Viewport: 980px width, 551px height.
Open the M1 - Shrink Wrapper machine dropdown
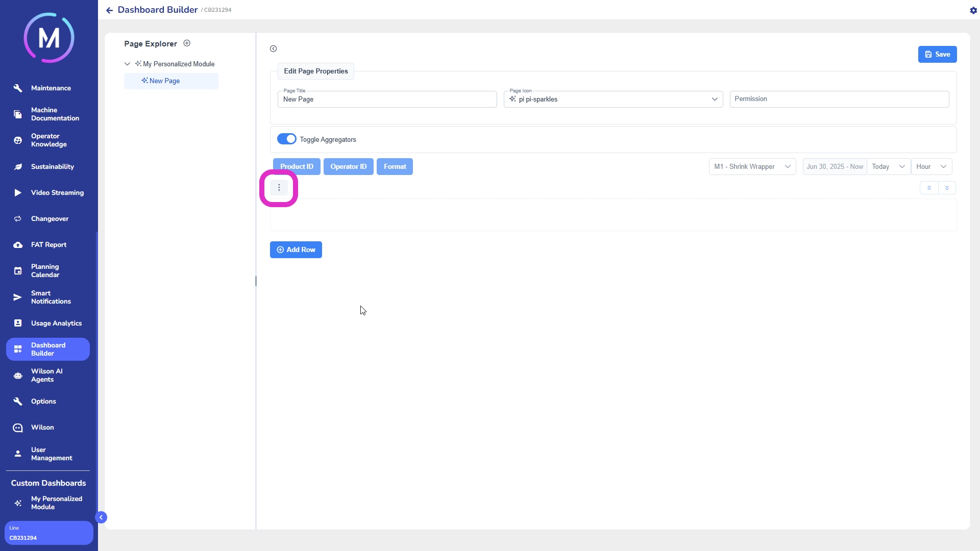point(752,166)
